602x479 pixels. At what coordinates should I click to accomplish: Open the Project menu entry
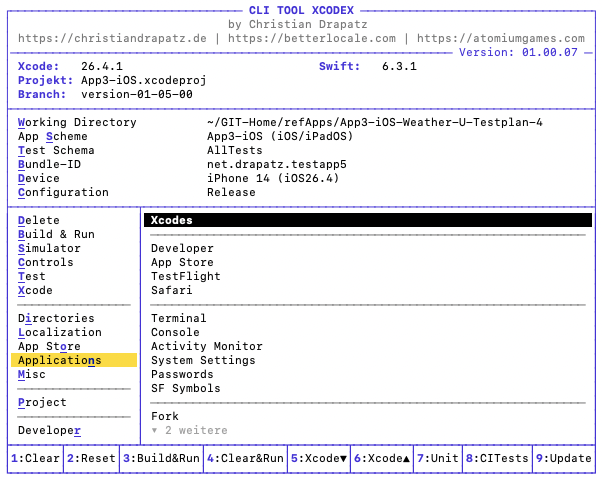pyautogui.click(x=42, y=402)
